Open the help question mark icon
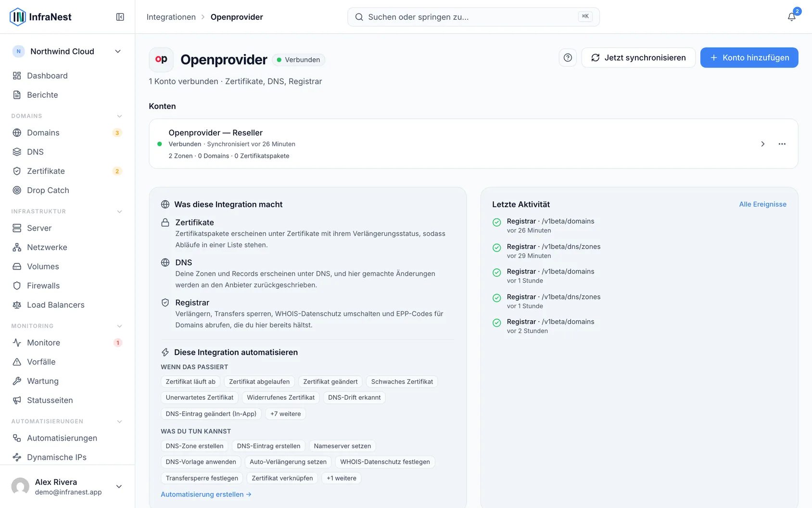This screenshot has height=508, width=812. click(x=568, y=58)
